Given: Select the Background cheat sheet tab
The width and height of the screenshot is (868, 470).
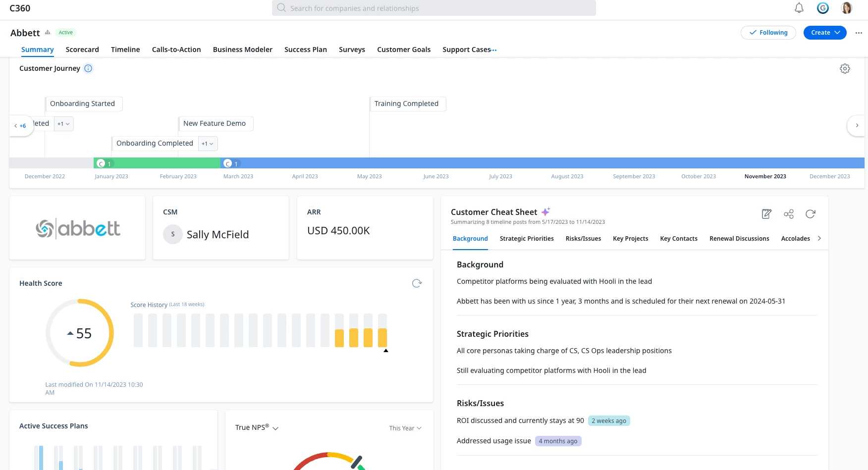Looking at the screenshot, I should pos(470,239).
